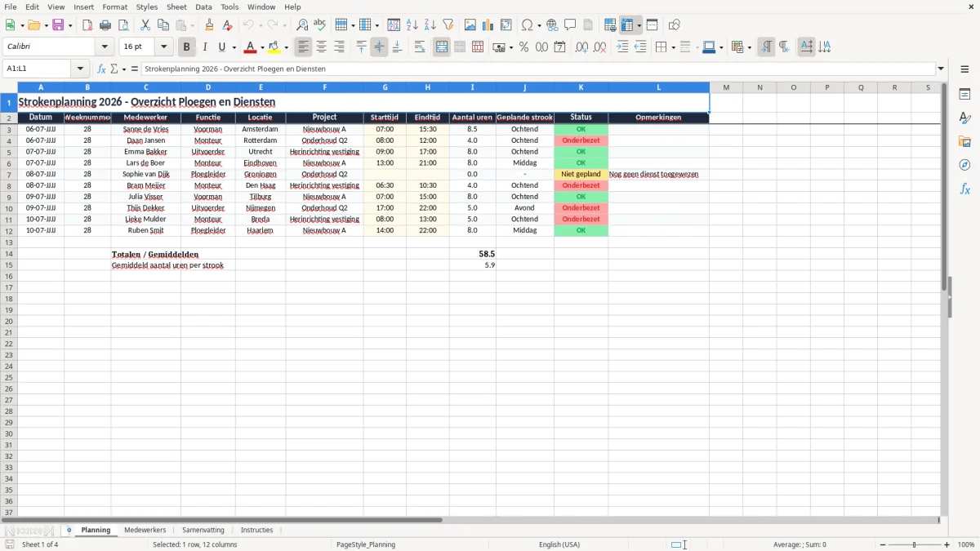Screen dimensions: 980x551
Task: Adjust the zoom slider
Action: pos(914,544)
